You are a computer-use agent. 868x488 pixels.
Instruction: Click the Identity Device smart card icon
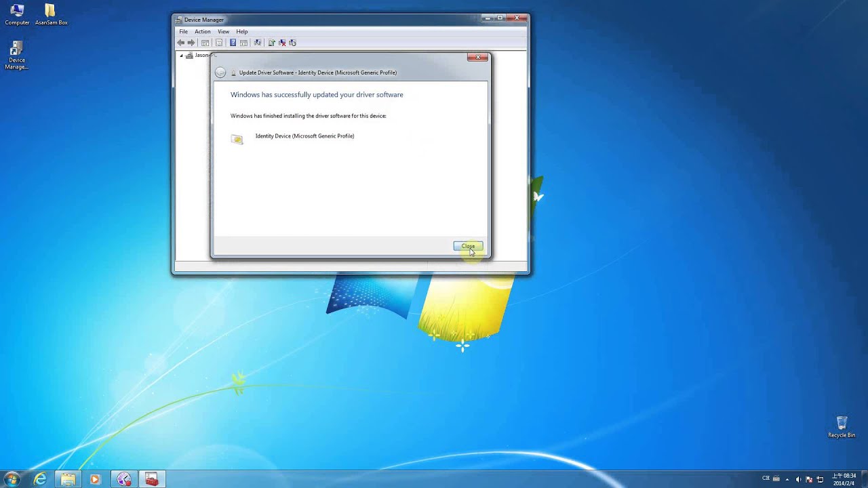click(237, 139)
